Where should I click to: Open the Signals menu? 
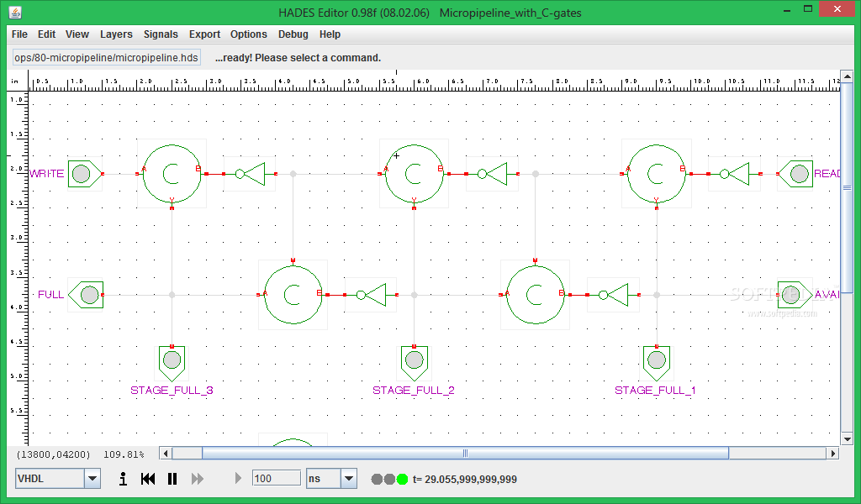click(161, 34)
